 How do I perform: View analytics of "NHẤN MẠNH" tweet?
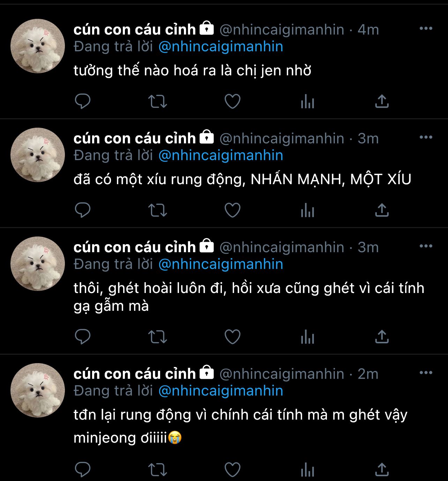[x=307, y=210]
